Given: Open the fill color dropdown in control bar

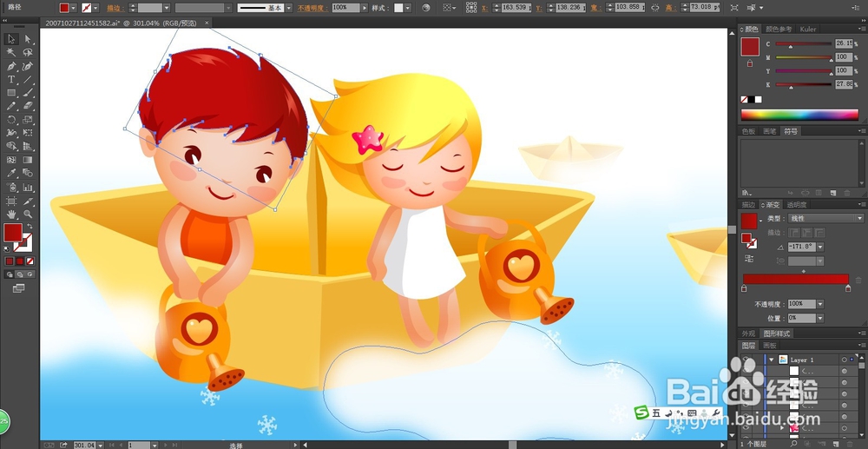Looking at the screenshot, I should point(74,8).
